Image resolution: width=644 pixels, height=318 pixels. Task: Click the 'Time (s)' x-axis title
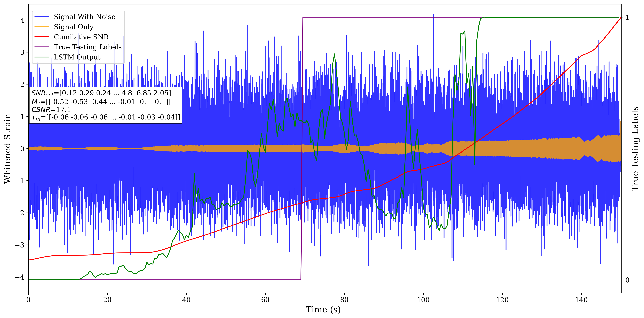[323, 309]
